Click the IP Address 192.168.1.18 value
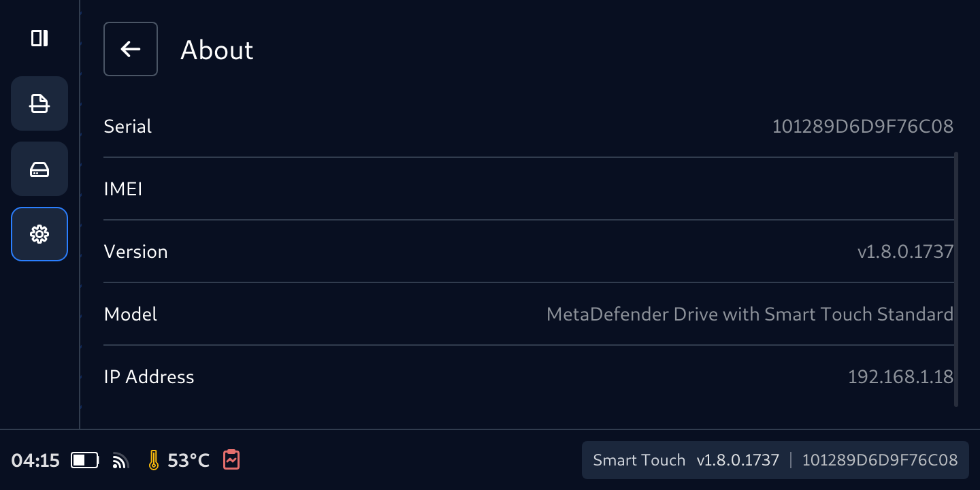The width and height of the screenshot is (980, 490). tap(900, 377)
